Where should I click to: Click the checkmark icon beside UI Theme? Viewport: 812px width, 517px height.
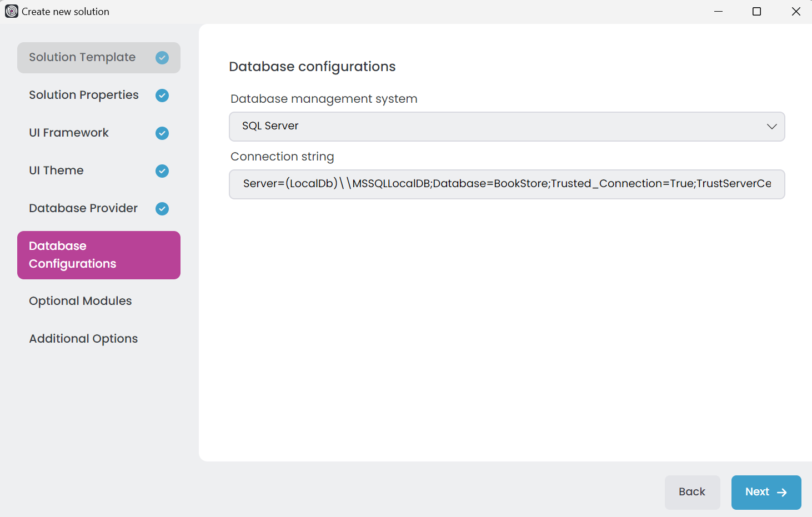click(x=162, y=171)
